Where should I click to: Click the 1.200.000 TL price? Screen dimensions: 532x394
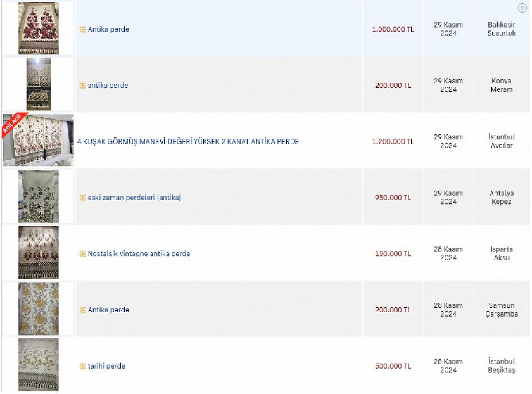393,142
